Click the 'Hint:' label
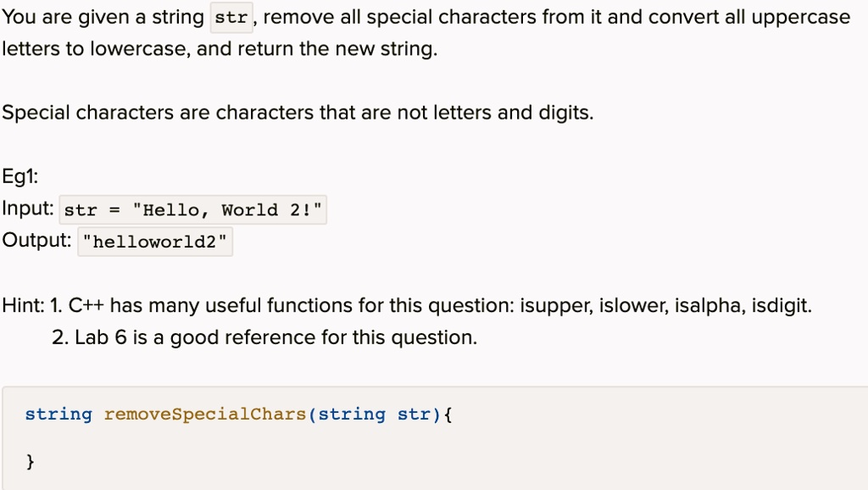 point(23,306)
